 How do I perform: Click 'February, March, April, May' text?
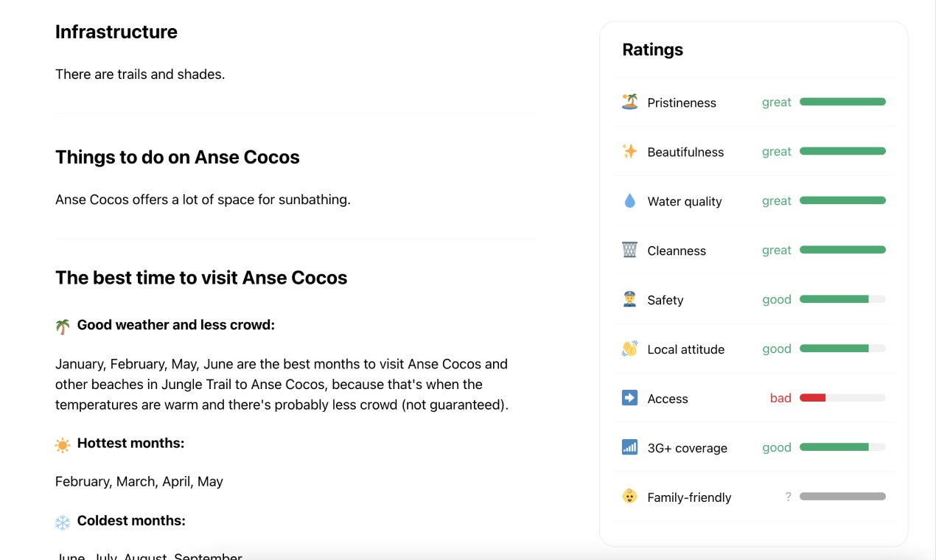click(139, 482)
